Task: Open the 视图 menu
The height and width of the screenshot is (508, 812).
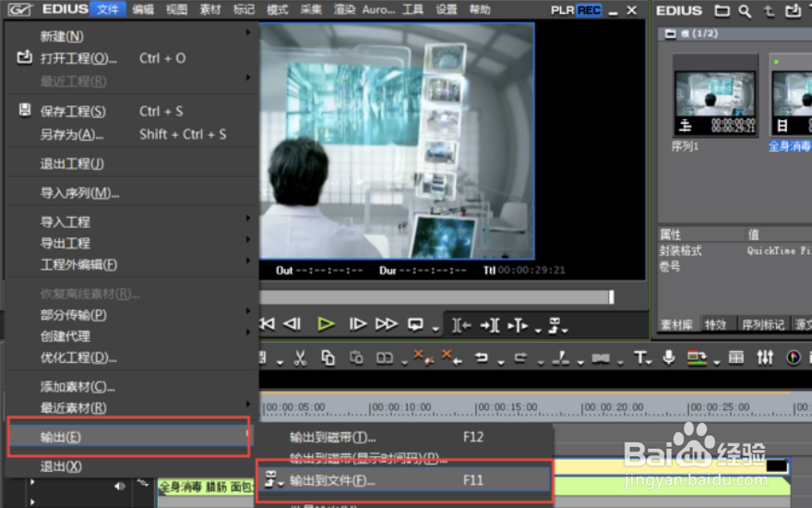Action: pyautogui.click(x=176, y=10)
